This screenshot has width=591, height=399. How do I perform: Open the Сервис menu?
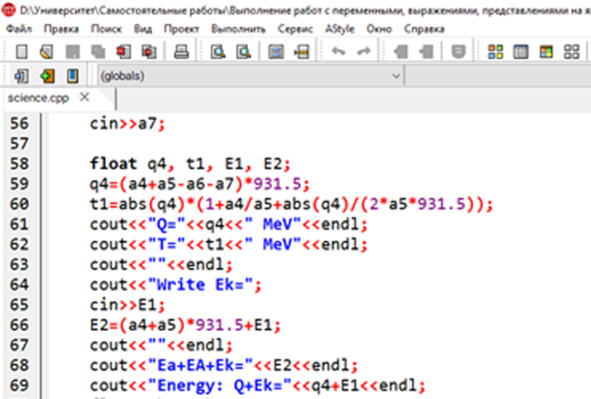point(295,29)
